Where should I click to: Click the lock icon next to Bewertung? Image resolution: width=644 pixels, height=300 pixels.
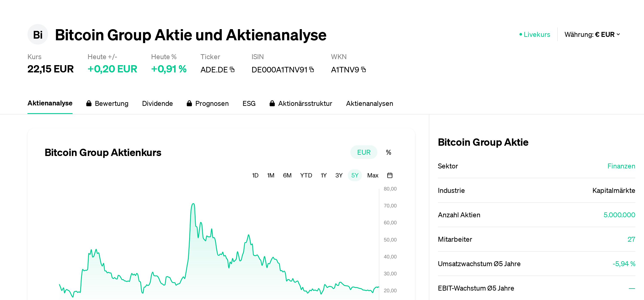(89, 103)
